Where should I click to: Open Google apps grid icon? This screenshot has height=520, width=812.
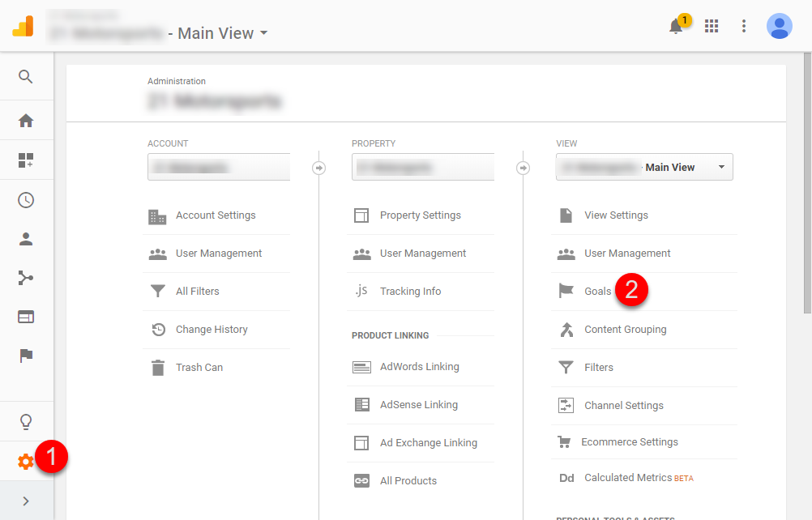tap(712, 26)
